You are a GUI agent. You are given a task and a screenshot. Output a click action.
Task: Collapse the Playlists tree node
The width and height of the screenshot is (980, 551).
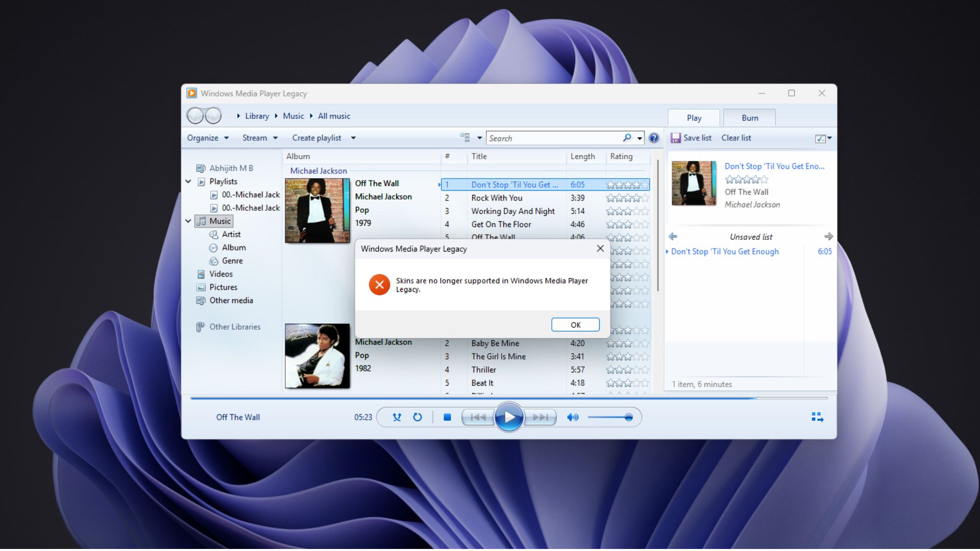pyautogui.click(x=188, y=182)
